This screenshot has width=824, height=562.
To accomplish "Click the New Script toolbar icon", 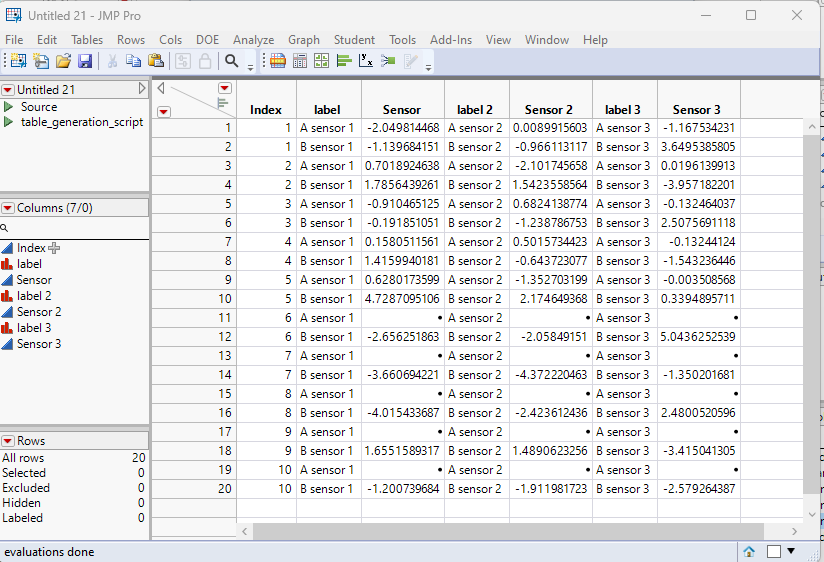I will pos(41,61).
